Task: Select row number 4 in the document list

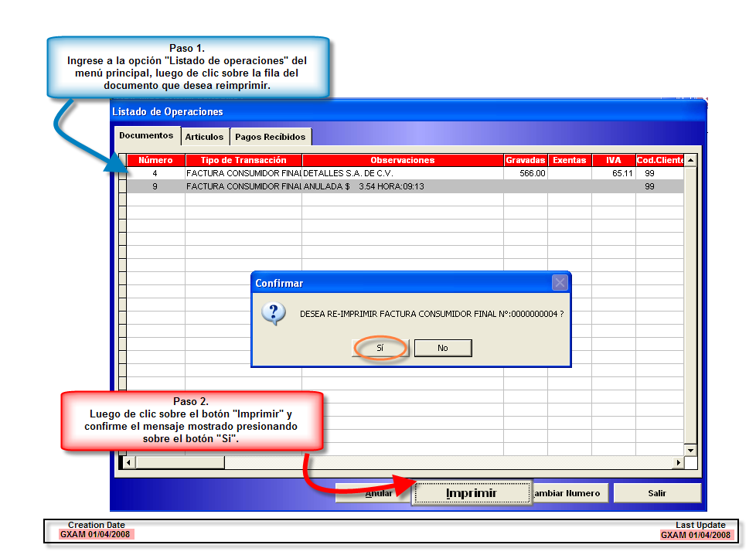Action: [x=155, y=174]
